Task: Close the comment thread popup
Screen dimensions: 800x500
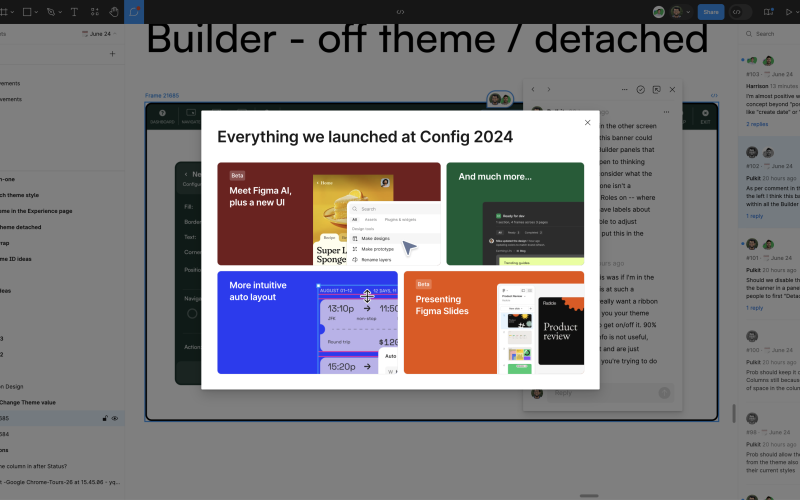Action: coord(672,89)
